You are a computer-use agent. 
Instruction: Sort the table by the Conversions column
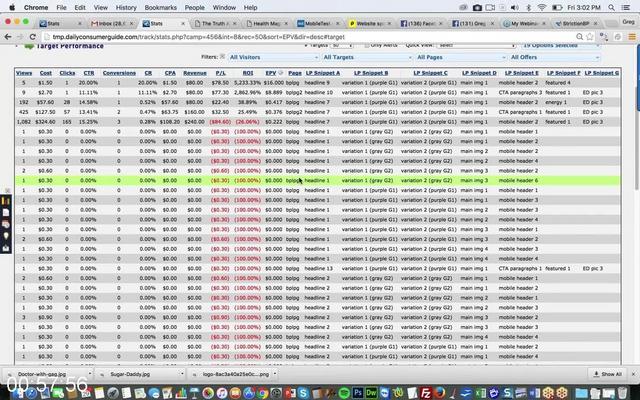[x=119, y=73]
